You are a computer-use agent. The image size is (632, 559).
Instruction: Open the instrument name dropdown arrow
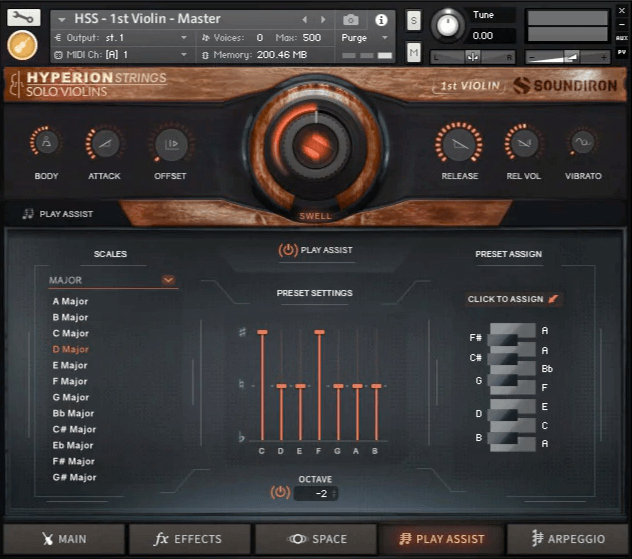pyautogui.click(x=62, y=19)
